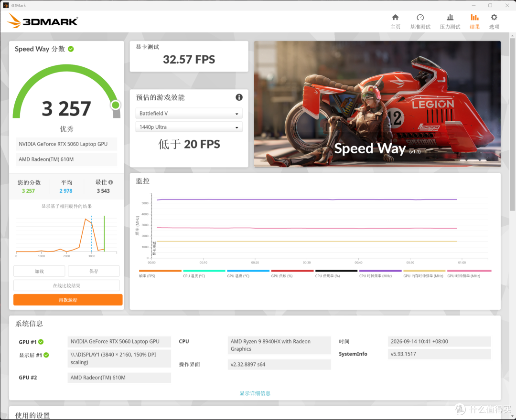This screenshot has width=516, height=420.
Task: Click the 您的分数 value 3 257
Action: [x=28, y=191]
